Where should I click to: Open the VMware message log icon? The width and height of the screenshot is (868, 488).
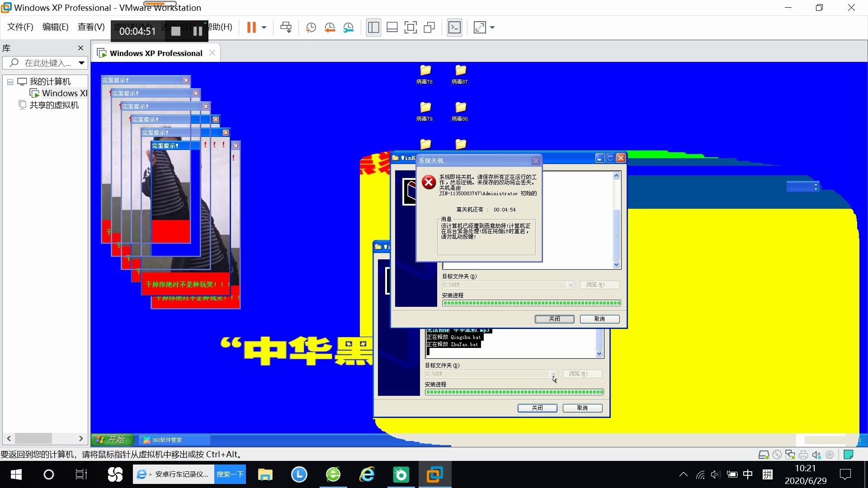pyautogui.click(x=849, y=455)
